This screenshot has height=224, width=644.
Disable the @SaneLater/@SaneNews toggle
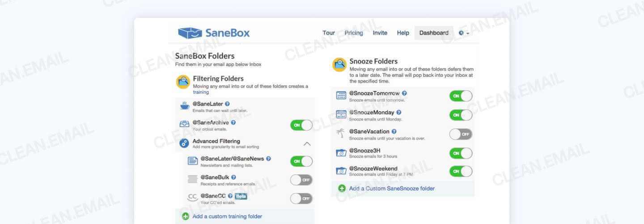tap(301, 161)
